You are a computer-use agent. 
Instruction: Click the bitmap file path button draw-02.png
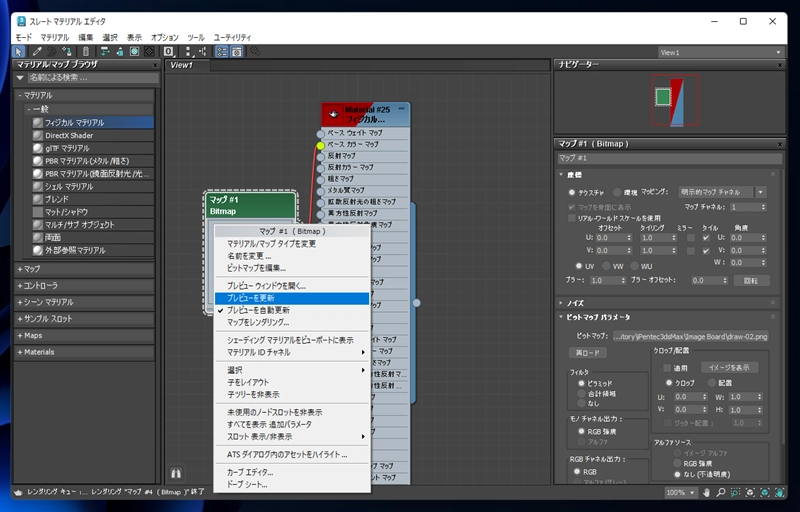[690, 337]
